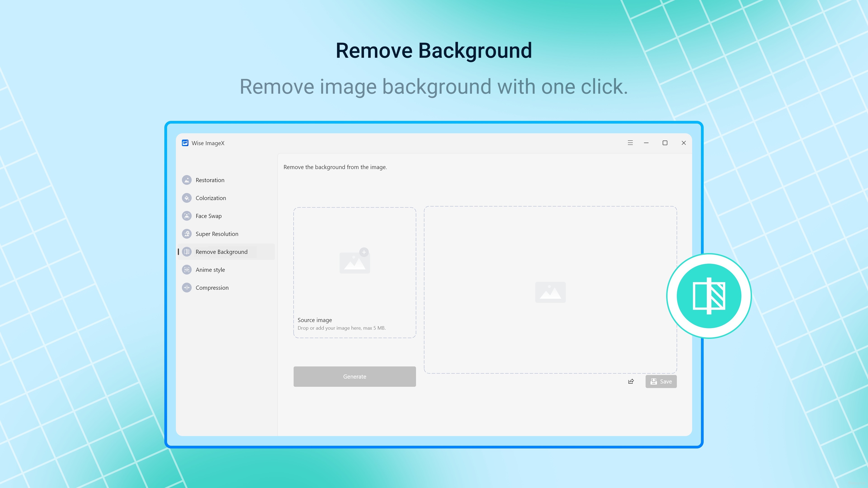Select the Remove Background menu item

[221, 252]
